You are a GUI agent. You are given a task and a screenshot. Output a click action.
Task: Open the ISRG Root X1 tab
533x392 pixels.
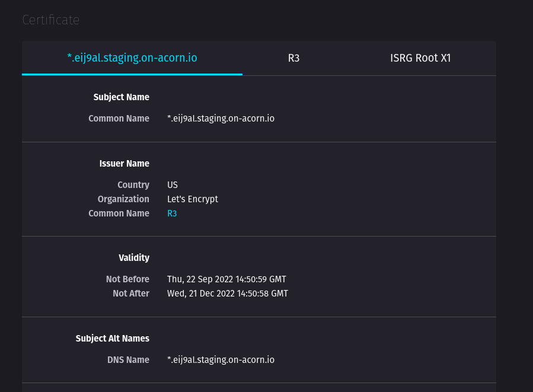[420, 58]
